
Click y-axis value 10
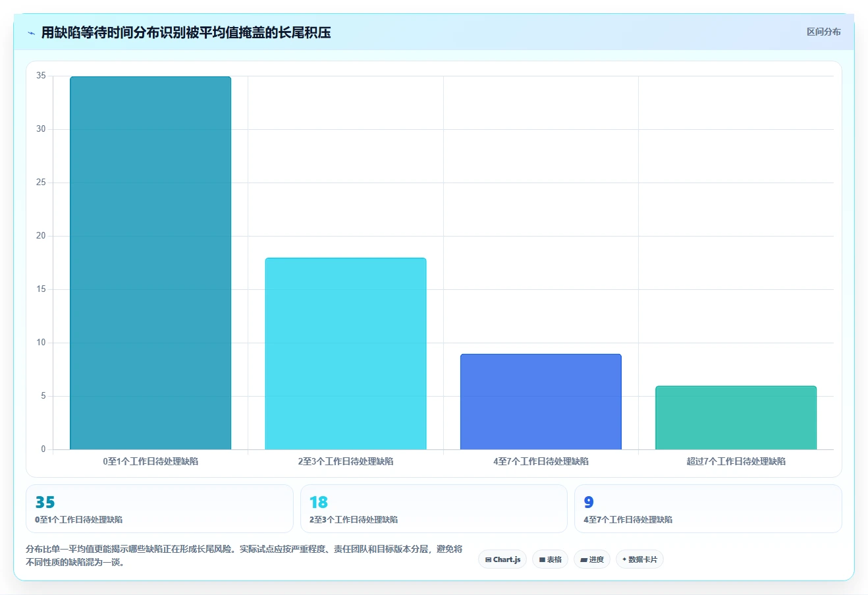tap(41, 343)
